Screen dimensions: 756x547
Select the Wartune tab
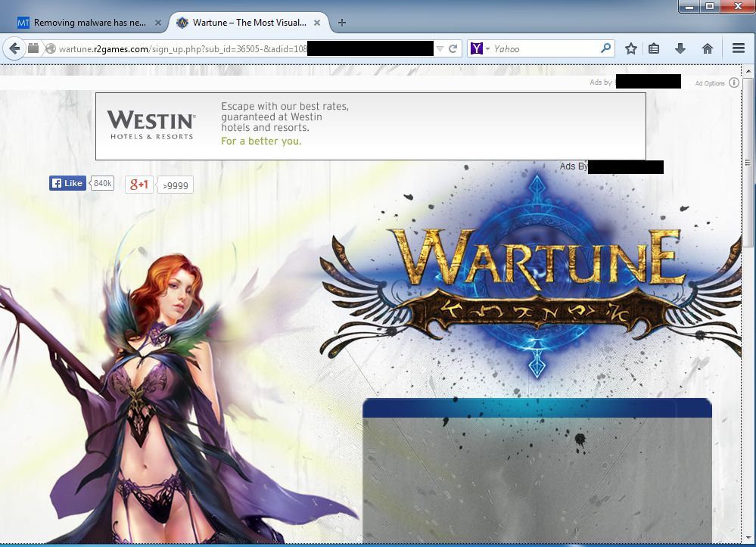click(248, 23)
